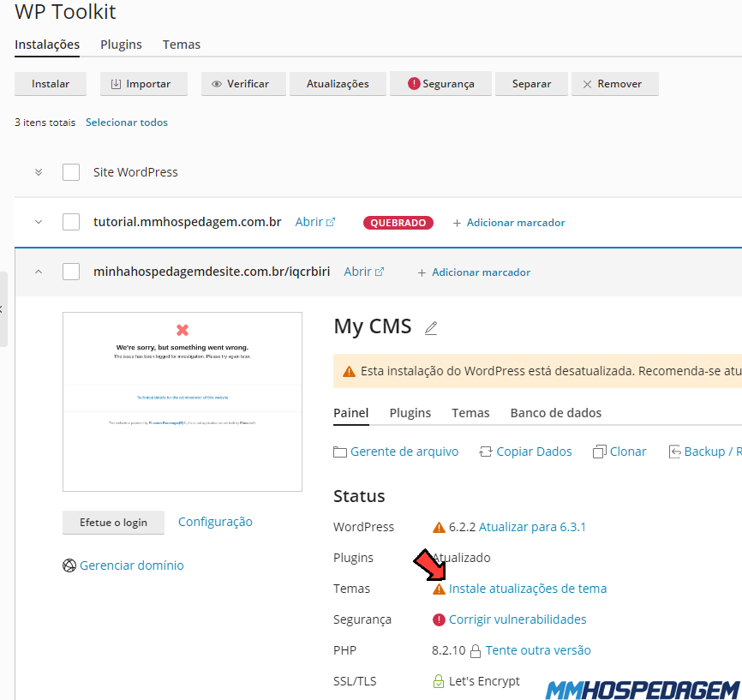The image size is (742, 700).
Task: Click Tente outra versão link
Action: pyautogui.click(x=538, y=651)
